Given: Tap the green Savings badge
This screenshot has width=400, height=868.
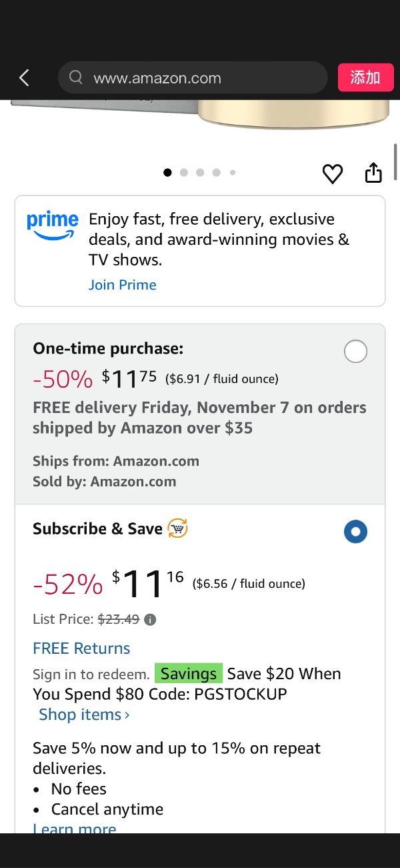Looking at the screenshot, I should pyautogui.click(x=188, y=674).
